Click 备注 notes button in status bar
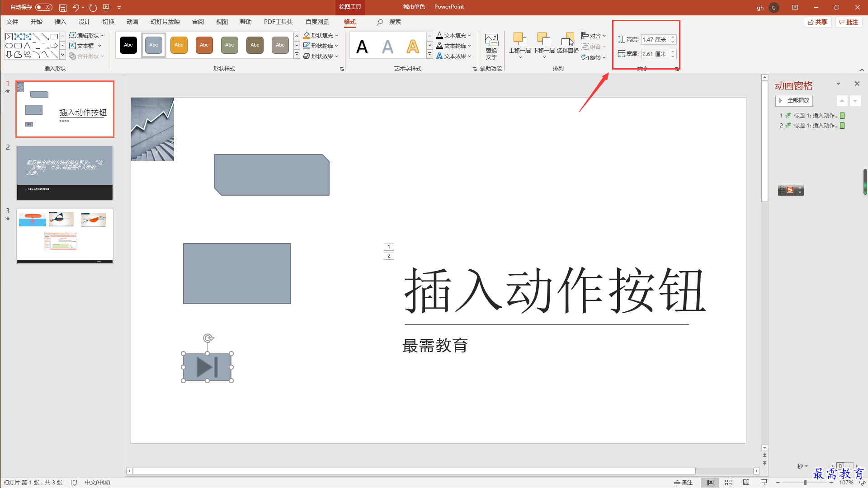Viewport: 868px width, 488px height. pos(684,483)
